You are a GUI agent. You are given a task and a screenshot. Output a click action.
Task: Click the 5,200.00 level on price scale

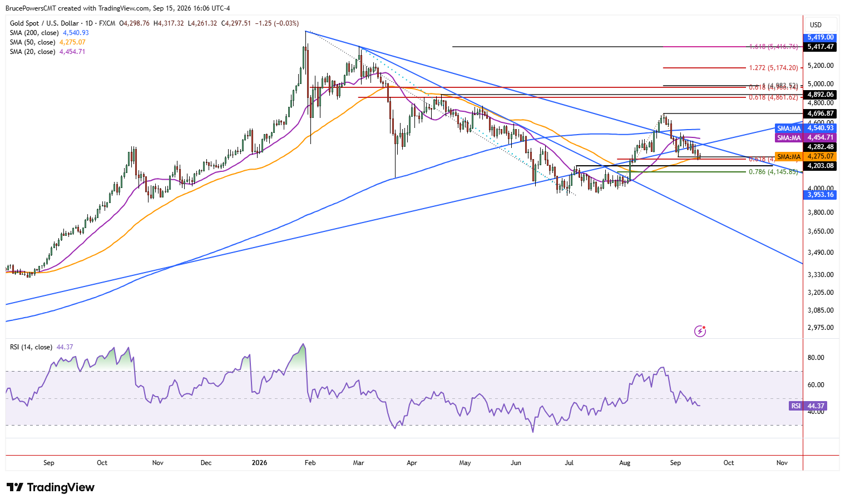[x=821, y=66]
